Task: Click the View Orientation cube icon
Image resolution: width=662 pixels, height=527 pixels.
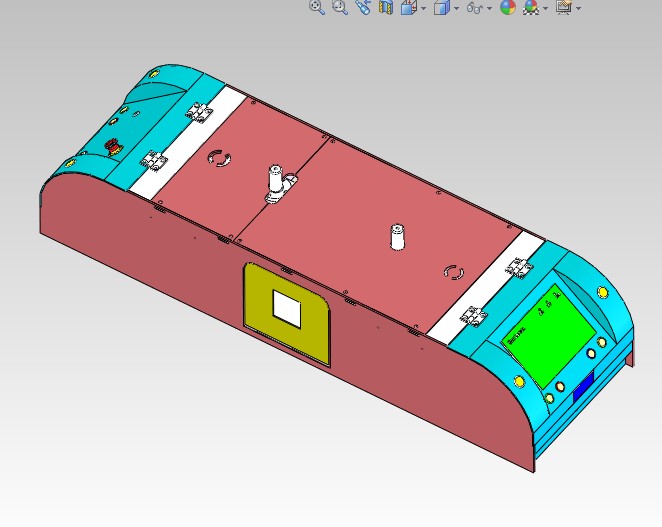Action: (x=409, y=7)
